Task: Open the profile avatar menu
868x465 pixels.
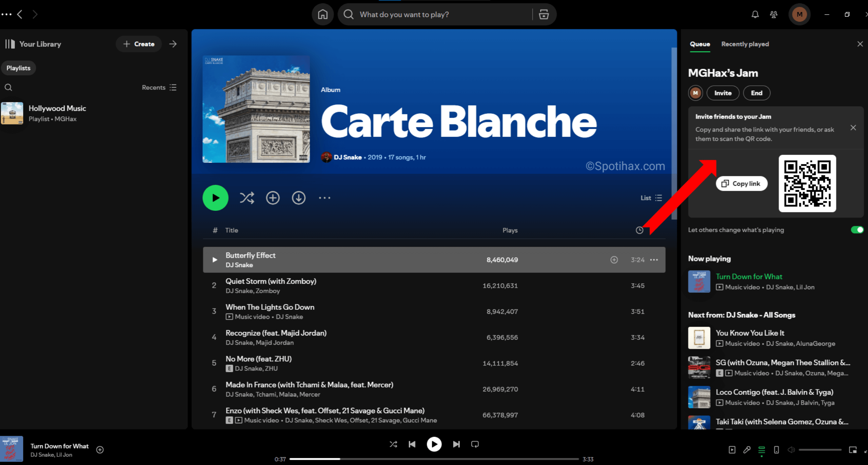Action: point(800,14)
